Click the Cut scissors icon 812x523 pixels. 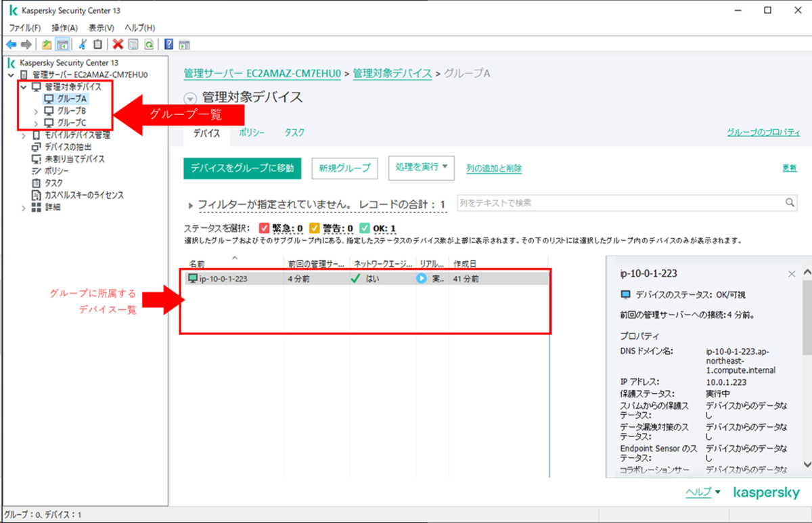[x=83, y=44]
